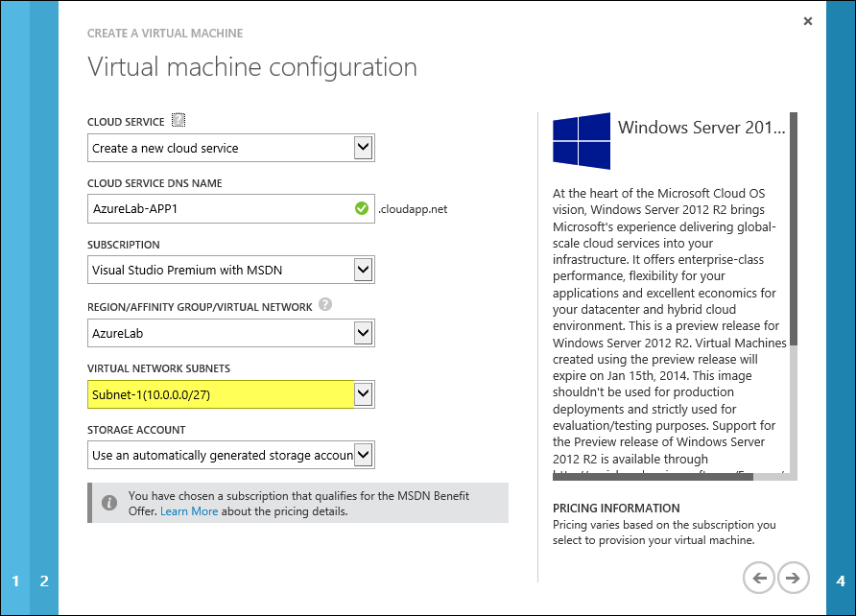Close the virtual machine wizard
Image resolution: width=856 pixels, height=616 pixels.
click(808, 21)
